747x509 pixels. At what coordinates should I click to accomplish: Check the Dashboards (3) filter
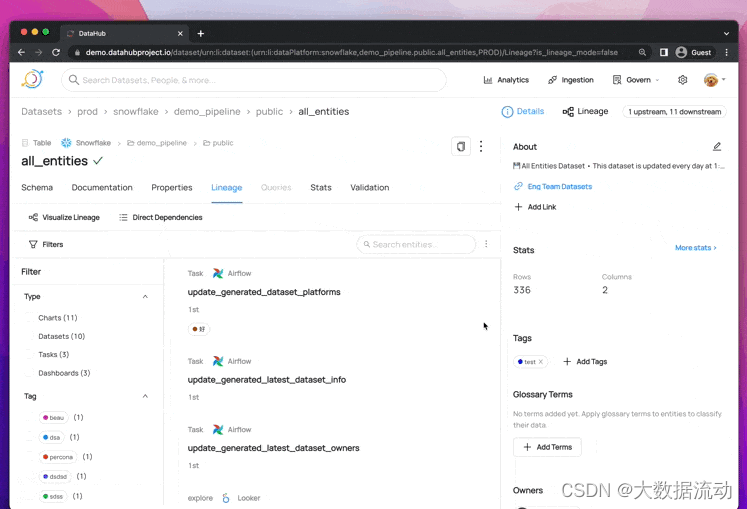click(30, 373)
